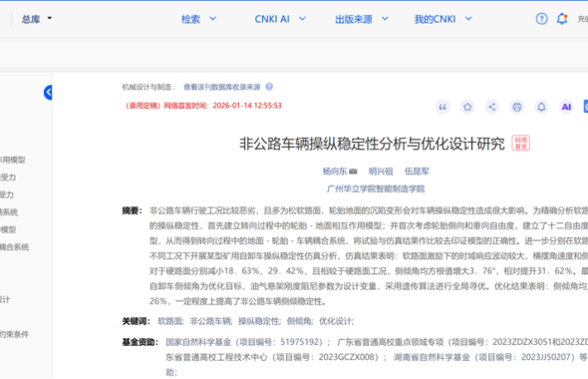This screenshot has width=588, height=379.
Task: Expand the 检索 menu
Action: click(x=198, y=19)
